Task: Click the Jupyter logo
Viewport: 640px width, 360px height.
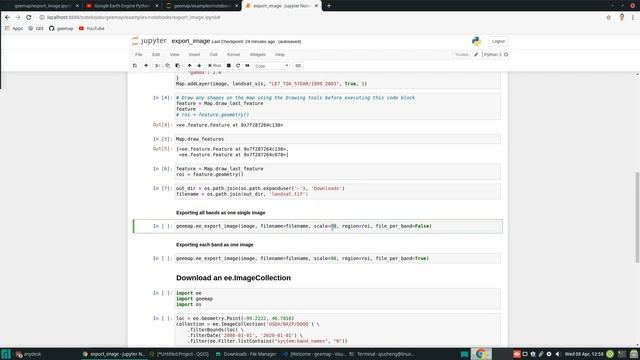Action: [x=149, y=41]
